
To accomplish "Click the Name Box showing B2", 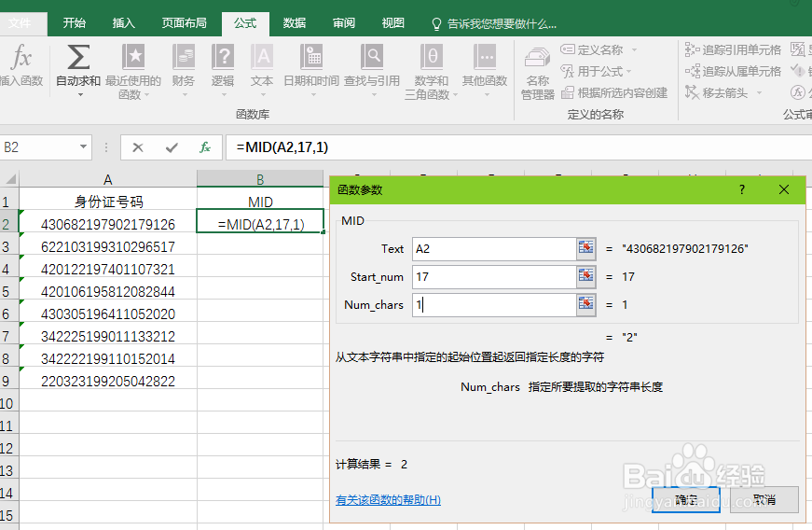I will pos(39,147).
